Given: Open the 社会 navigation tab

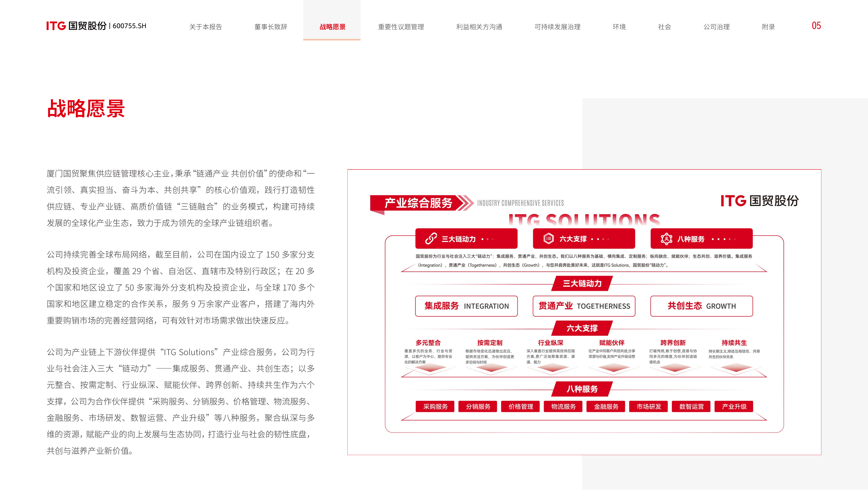Looking at the screenshot, I should pos(665,27).
